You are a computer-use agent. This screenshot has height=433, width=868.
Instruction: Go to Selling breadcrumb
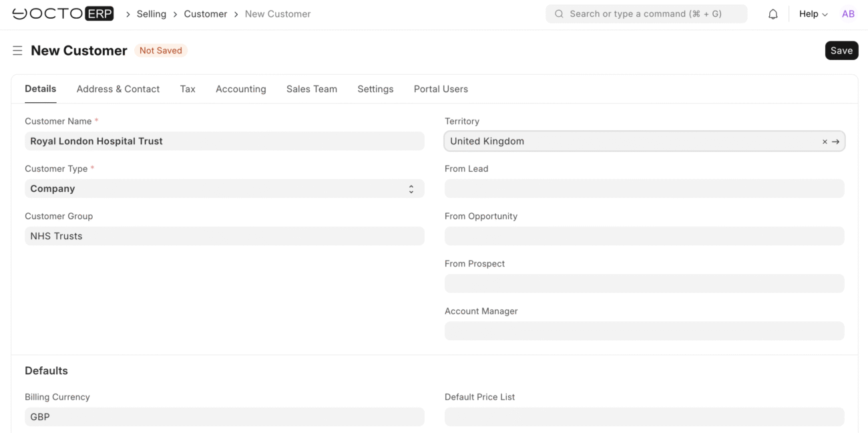[152, 14]
